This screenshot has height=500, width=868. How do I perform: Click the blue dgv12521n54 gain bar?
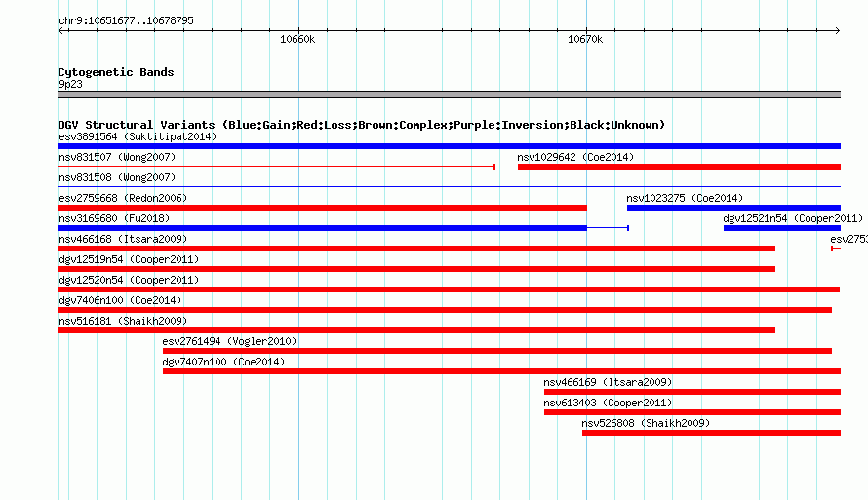pyautogui.click(x=782, y=228)
